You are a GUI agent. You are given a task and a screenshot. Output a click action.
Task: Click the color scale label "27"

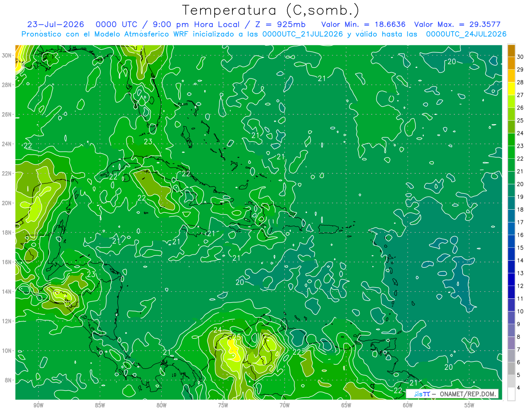(520, 94)
